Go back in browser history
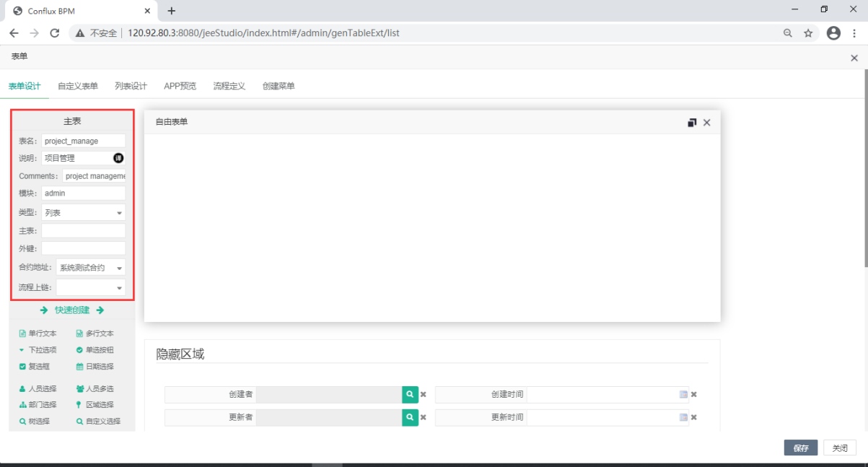Viewport: 868px width, 467px height. click(14, 33)
